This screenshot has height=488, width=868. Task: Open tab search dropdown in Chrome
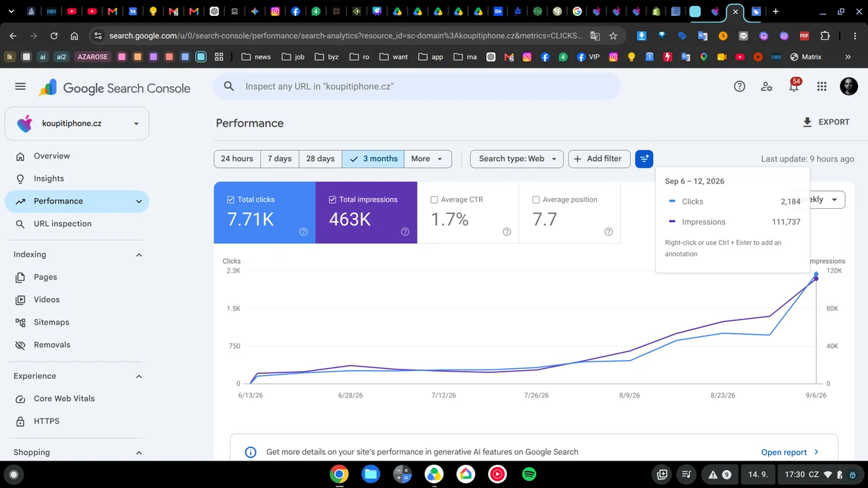pyautogui.click(x=10, y=12)
